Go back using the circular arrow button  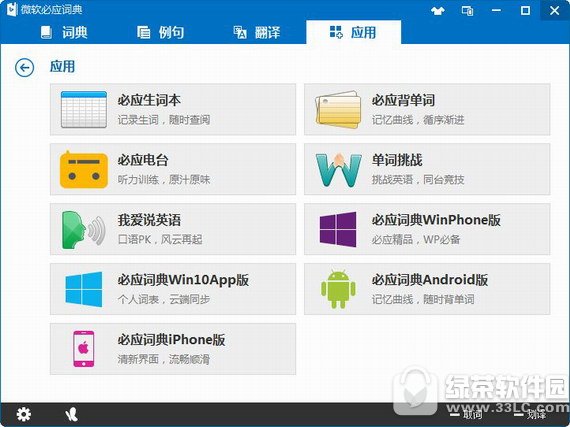click(x=24, y=68)
